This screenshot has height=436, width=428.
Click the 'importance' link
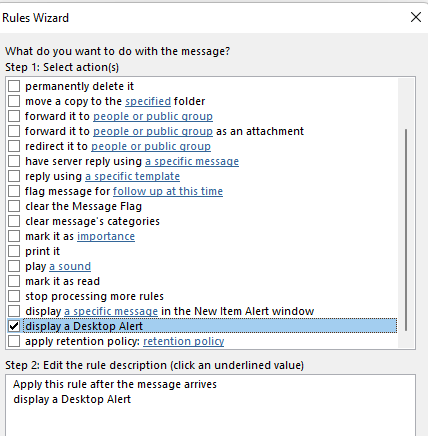pos(106,236)
